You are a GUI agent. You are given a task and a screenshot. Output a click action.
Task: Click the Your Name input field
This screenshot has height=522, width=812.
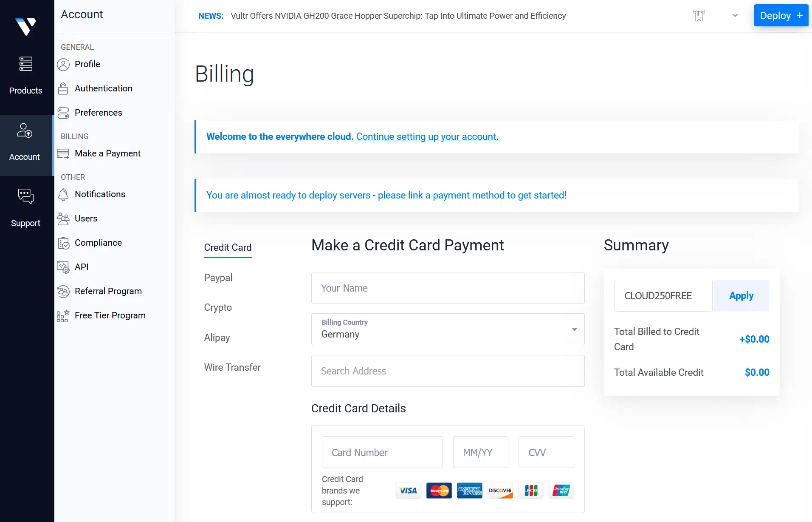click(x=448, y=288)
